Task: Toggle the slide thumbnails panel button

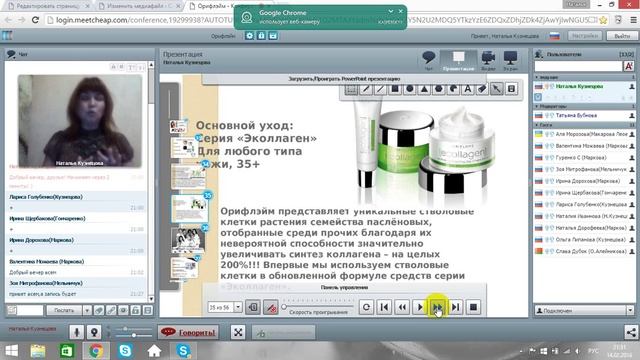Action: click(x=253, y=307)
